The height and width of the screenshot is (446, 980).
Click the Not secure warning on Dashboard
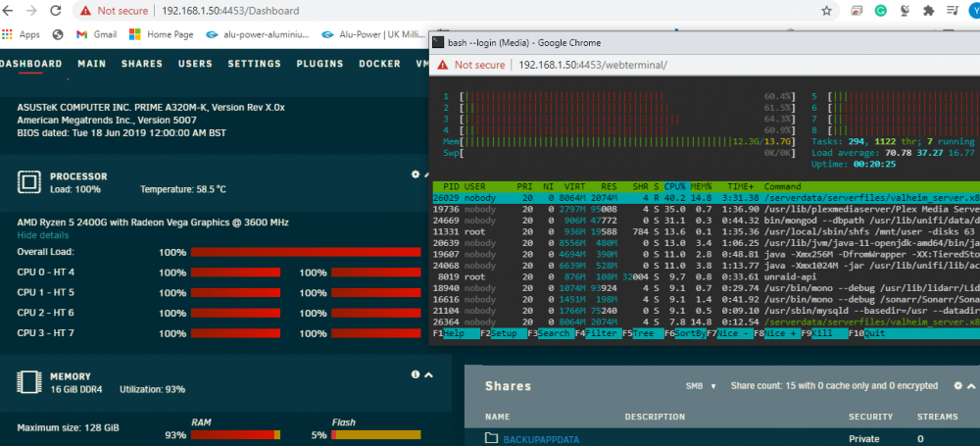click(115, 11)
